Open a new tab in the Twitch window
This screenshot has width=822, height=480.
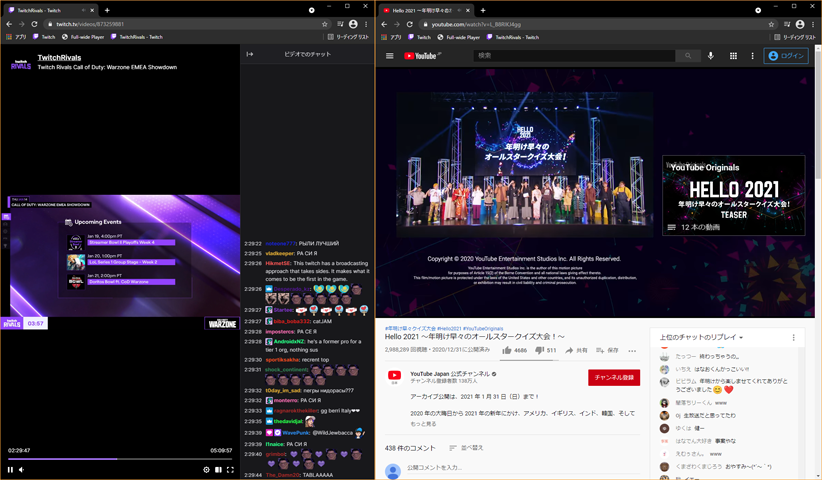pos(107,10)
